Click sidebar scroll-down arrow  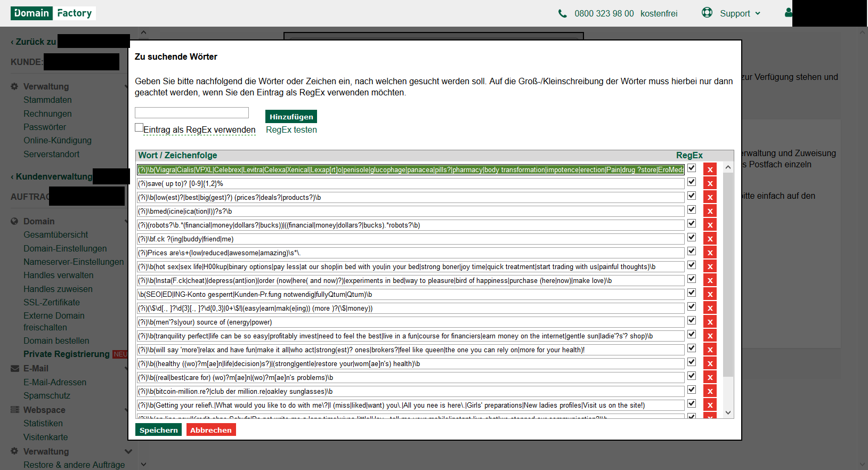click(143, 464)
